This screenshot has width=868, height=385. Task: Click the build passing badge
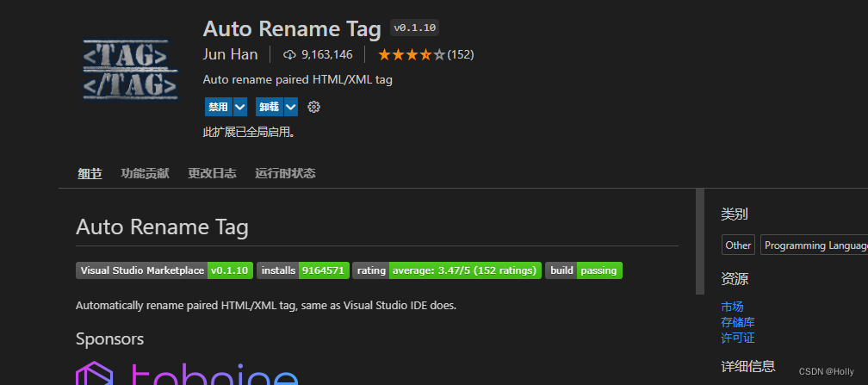tap(583, 270)
